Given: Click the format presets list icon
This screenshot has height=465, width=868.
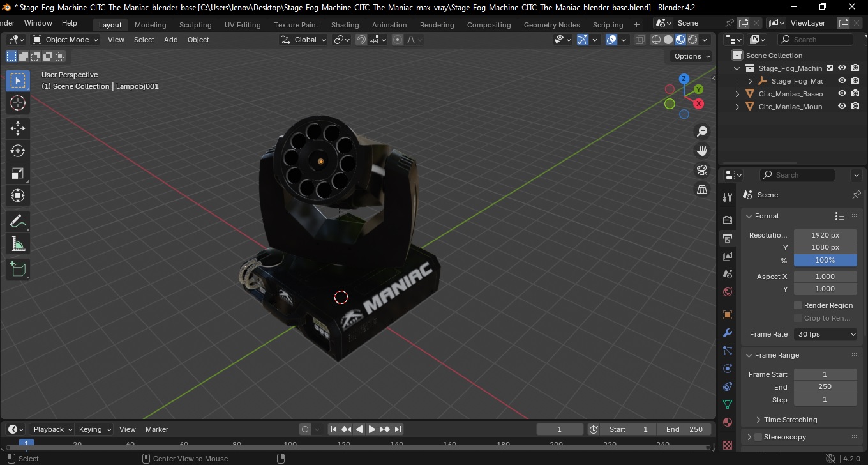Looking at the screenshot, I should [840, 216].
